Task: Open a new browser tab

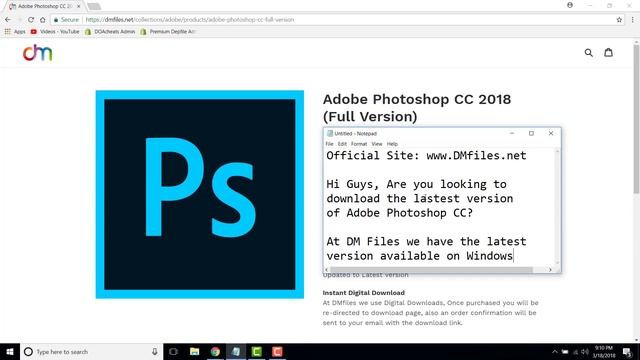Action: click(x=94, y=6)
